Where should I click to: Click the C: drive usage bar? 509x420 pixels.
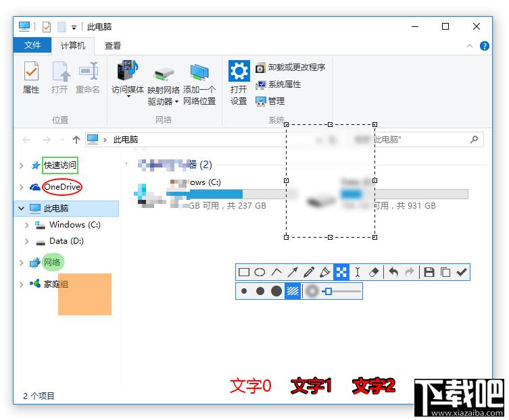(232, 194)
